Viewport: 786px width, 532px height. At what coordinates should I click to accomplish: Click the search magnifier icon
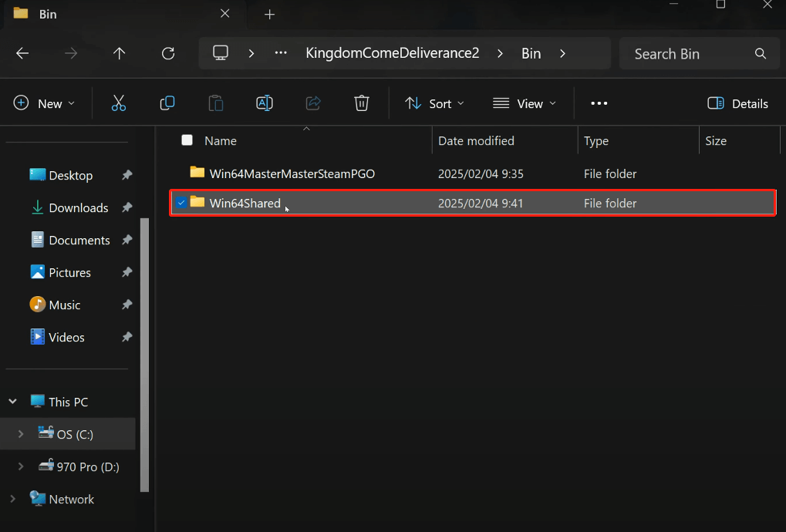(761, 54)
